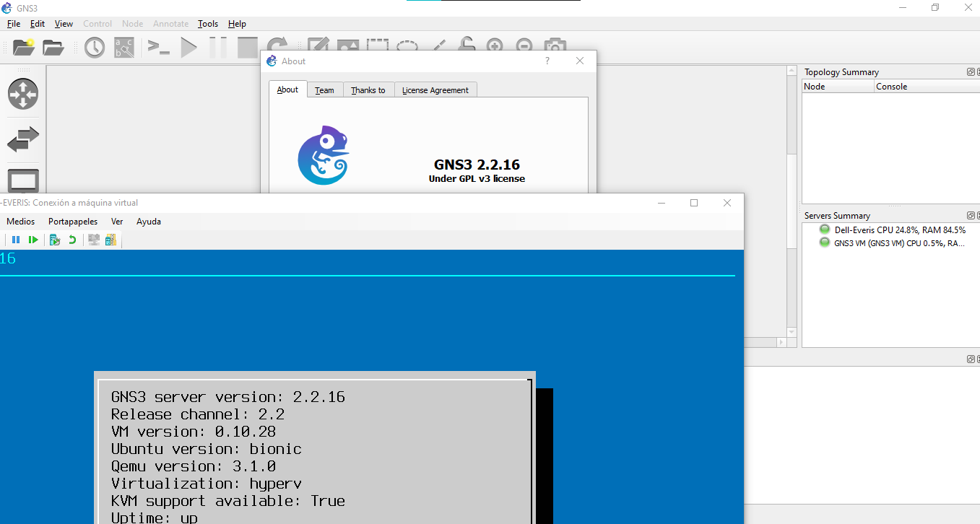The width and height of the screenshot is (980, 524).
Task: Reload all nodes with the curved arrow icon
Action: 277,45
